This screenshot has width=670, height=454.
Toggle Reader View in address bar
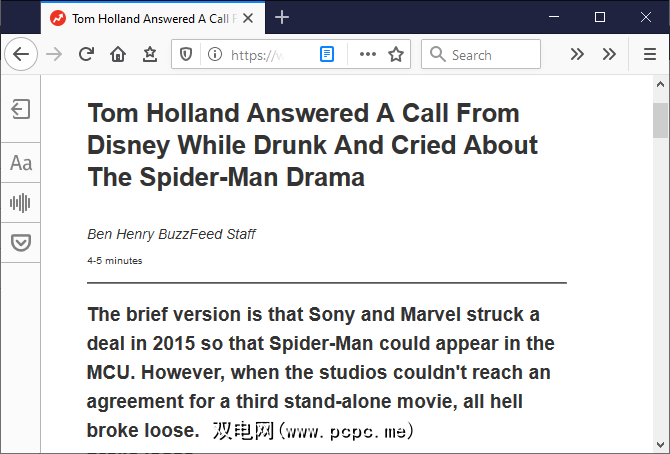click(x=327, y=55)
